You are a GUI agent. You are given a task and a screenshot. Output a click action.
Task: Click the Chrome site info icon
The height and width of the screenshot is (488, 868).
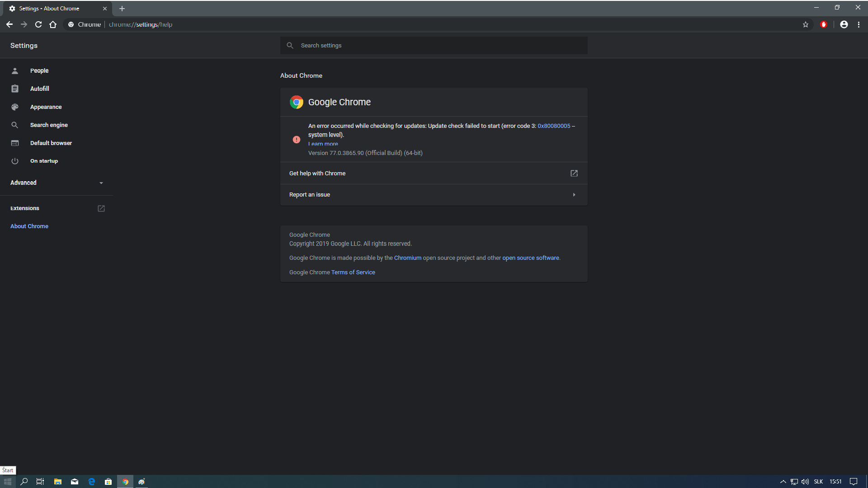(71, 24)
